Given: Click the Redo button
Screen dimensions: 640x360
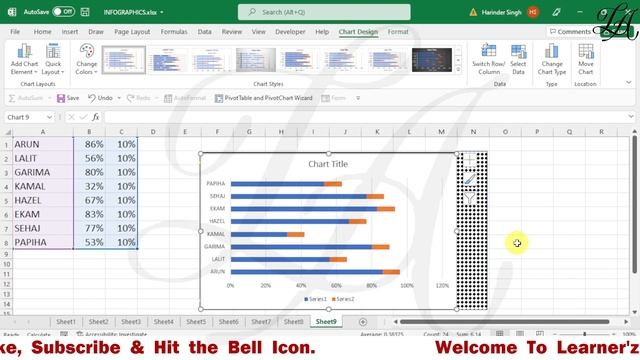Looking at the screenshot, I should click(x=138, y=98).
